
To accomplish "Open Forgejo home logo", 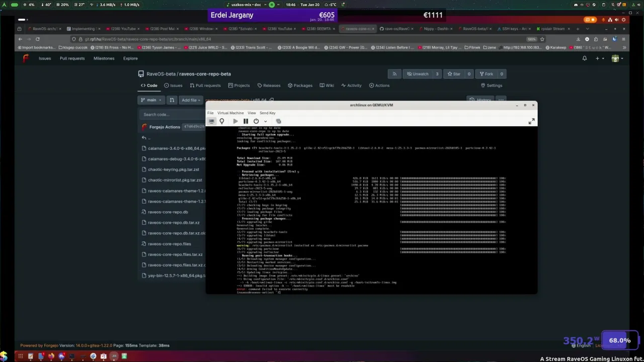I will 26,58.
